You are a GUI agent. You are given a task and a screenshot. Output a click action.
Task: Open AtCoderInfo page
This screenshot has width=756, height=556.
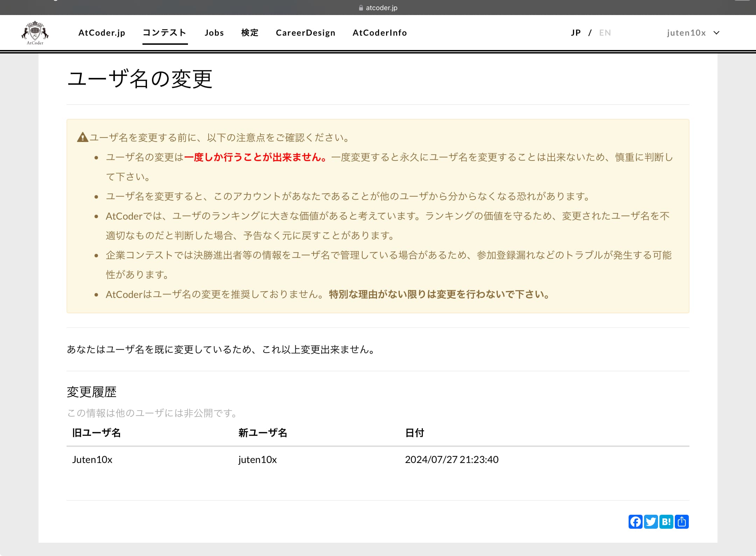pos(380,33)
